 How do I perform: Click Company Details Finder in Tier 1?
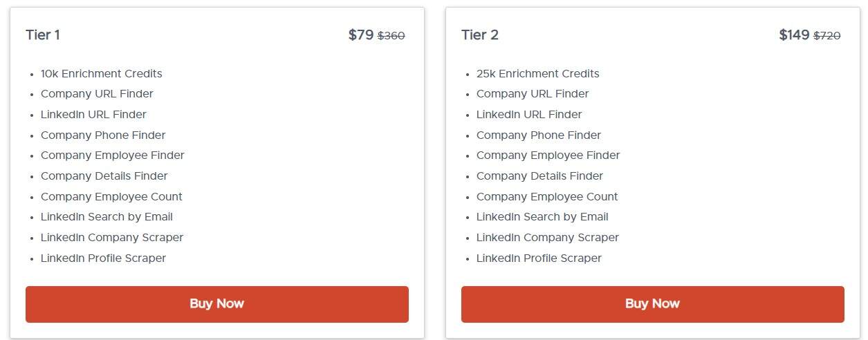click(104, 176)
